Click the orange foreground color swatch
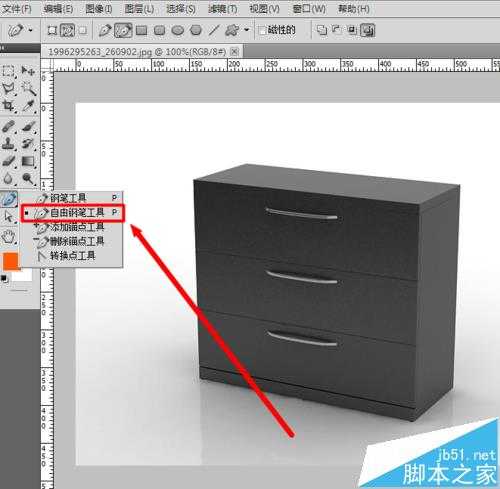 click(x=11, y=260)
